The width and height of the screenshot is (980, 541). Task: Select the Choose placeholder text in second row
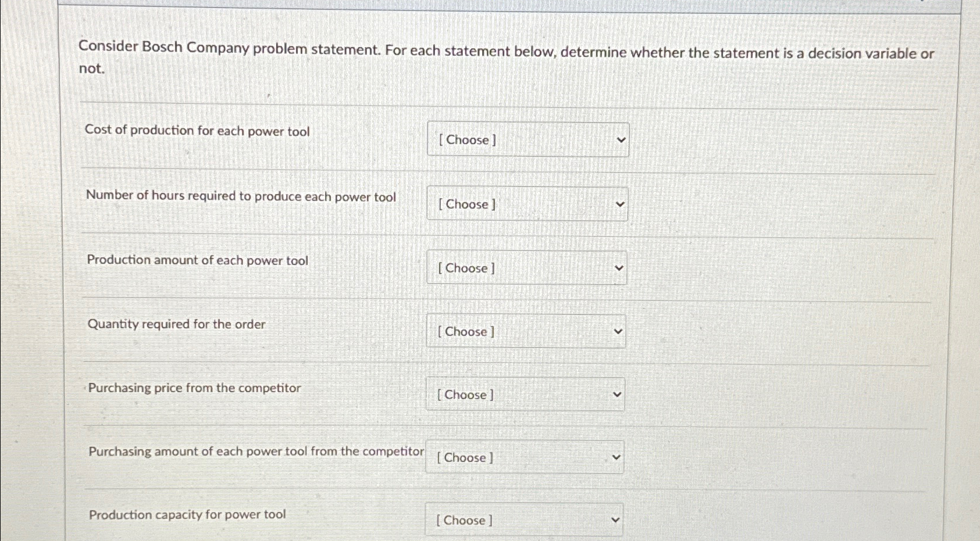tap(465, 204)
